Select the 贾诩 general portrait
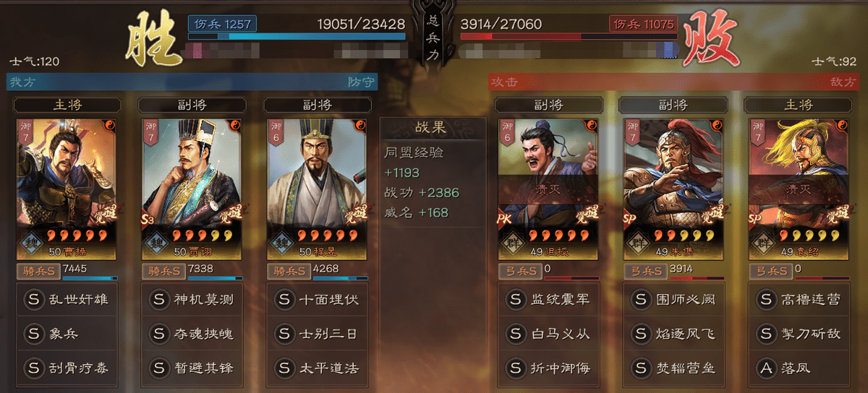Screen dimensions: 868x393 tap(191, 189)
